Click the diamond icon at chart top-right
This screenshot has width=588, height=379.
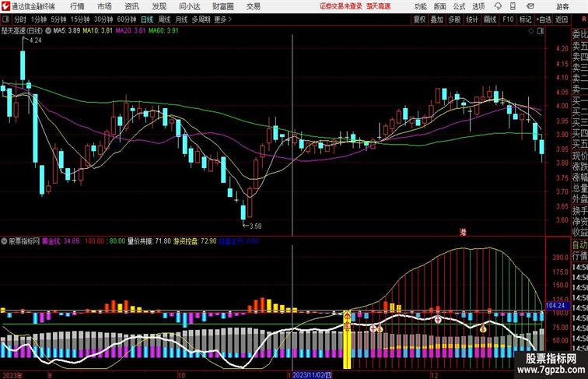(531, 31)
